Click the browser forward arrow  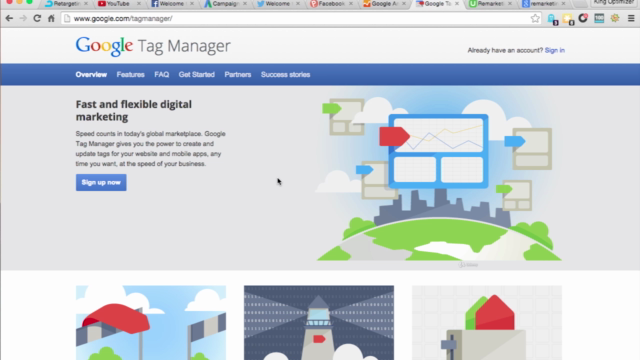pos(23,18)
